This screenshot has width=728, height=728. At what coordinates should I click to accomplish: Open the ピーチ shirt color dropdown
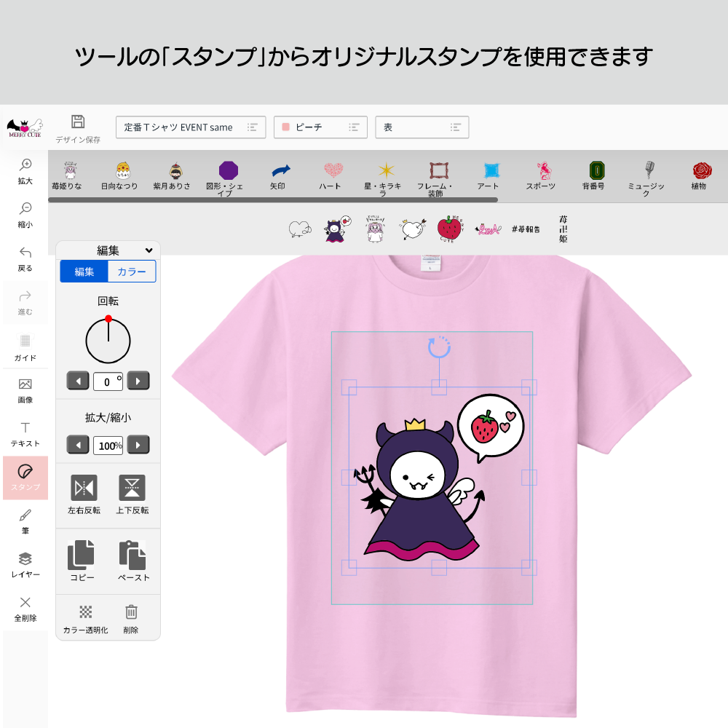click(320, 127)
